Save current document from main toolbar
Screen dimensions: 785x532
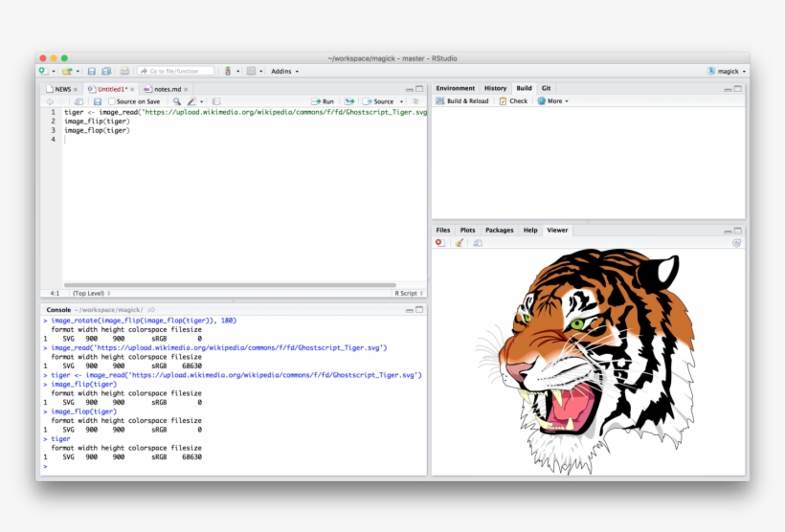pos(92,71)
